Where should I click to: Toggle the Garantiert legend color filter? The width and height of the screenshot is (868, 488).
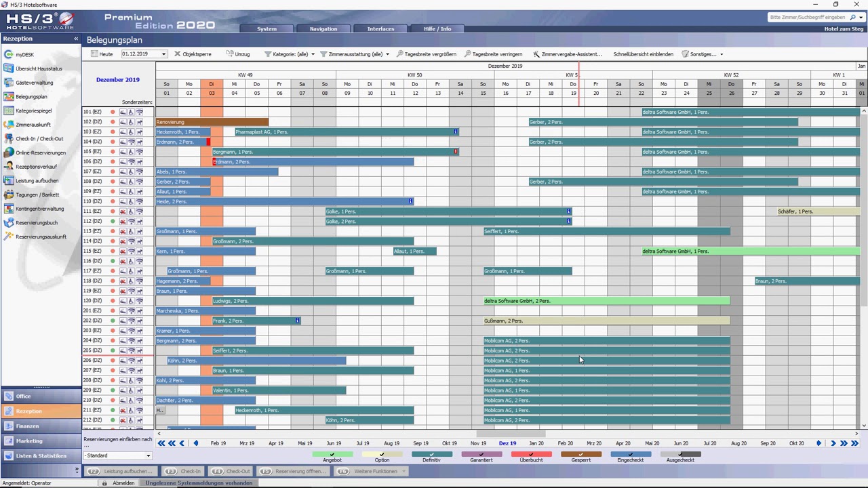tap(481, 455)
